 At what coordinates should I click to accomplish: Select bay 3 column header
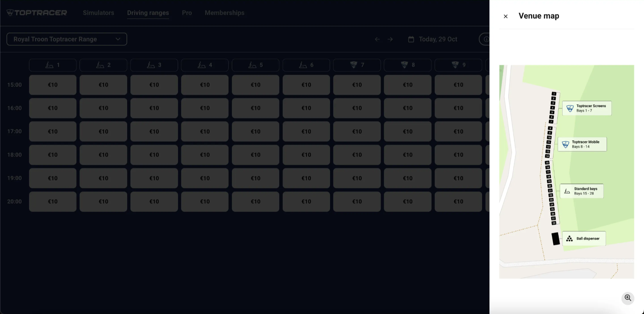(154, 65)
